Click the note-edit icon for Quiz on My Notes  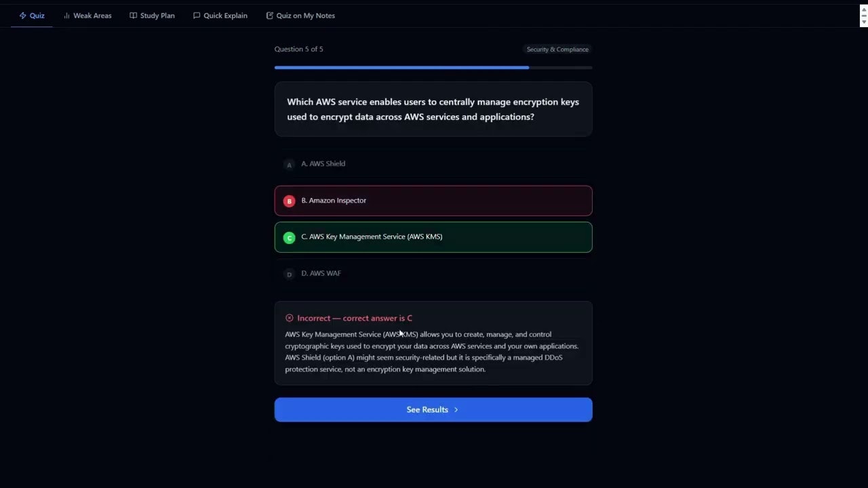point(269,15)
